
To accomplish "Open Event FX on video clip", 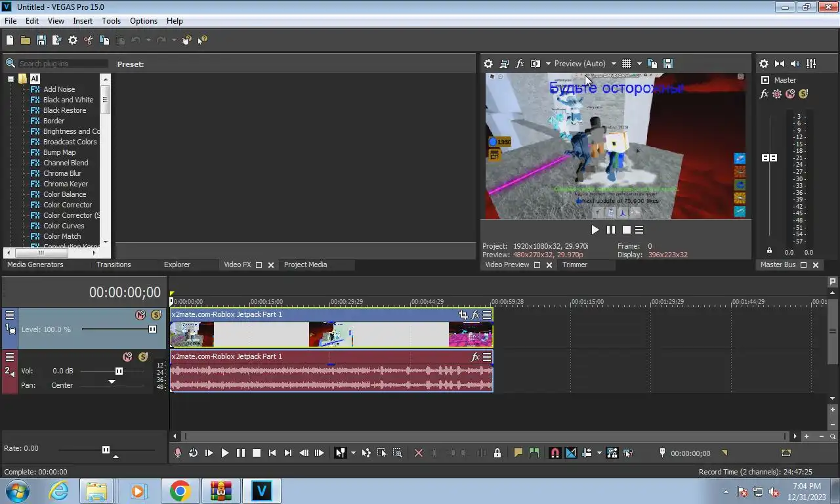I will 476,315.
